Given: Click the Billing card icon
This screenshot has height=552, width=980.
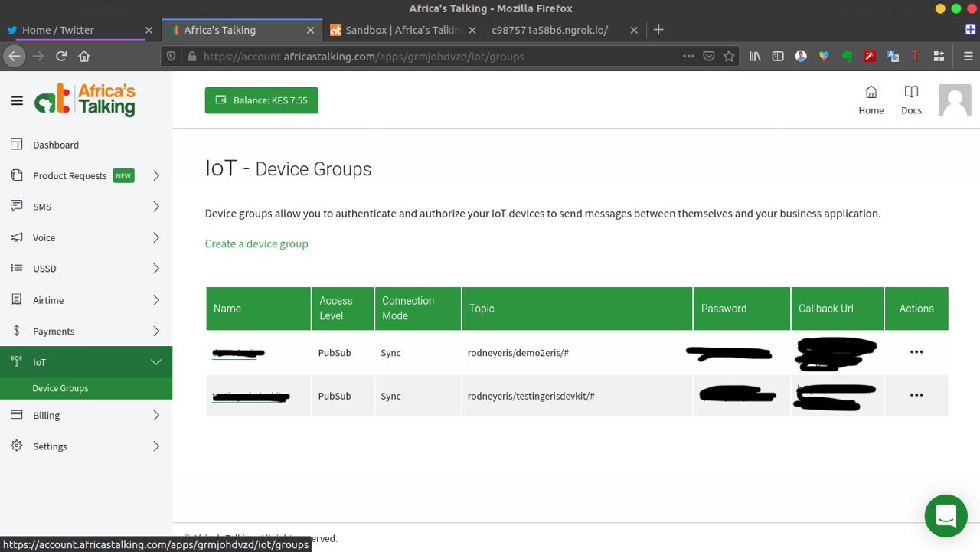Looking at the screenshot, I should point(17,415).
